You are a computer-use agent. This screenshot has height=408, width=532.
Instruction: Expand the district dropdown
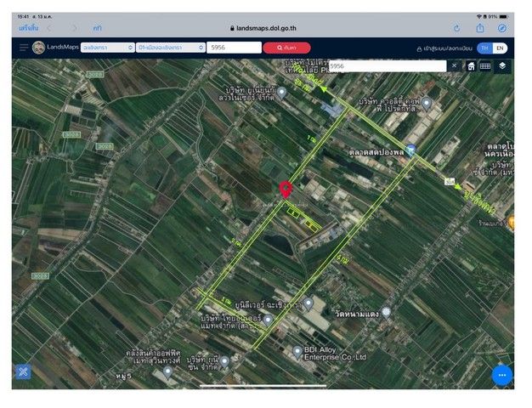point(170,48)
